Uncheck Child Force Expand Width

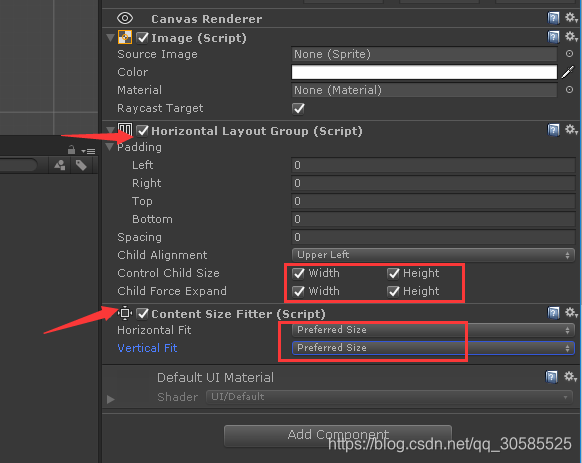click(x=298, y=291)
